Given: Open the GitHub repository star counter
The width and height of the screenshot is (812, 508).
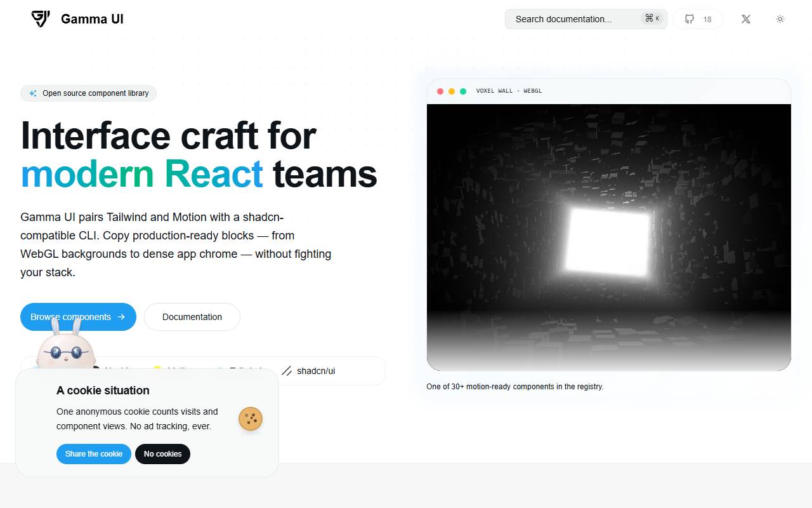Looking at the screenshot, I should point(698,19).
